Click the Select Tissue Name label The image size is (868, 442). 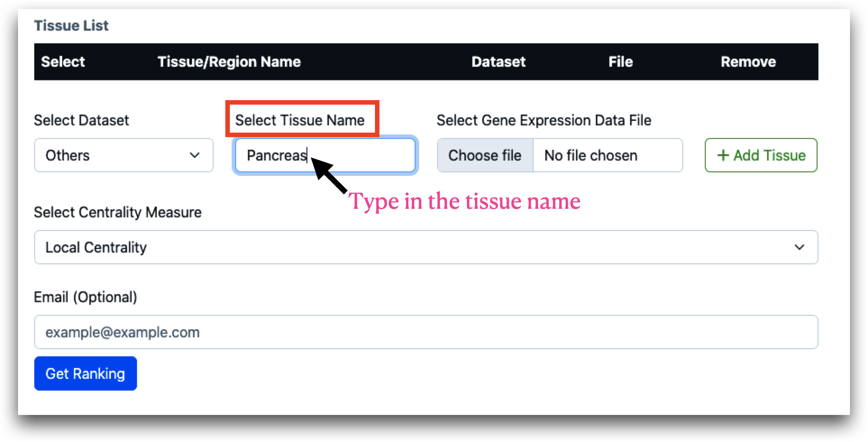[300, 120]
